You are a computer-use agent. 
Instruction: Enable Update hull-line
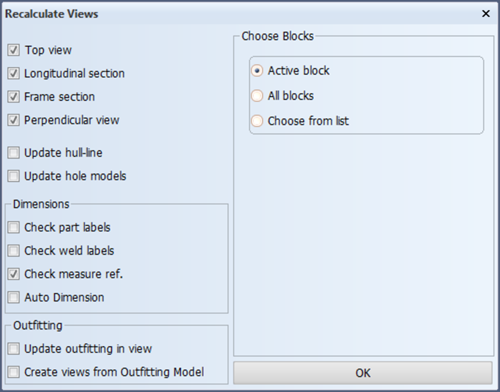pos(14,153)
